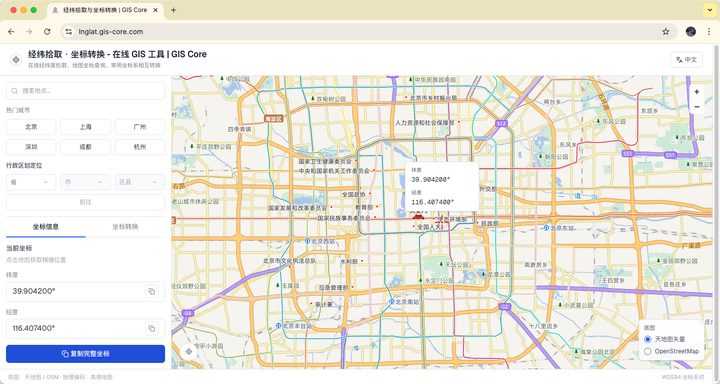This screenshot has height=384, width=720.
Task: Click popup latitude value 39.904200°
Action: point(431,180)
